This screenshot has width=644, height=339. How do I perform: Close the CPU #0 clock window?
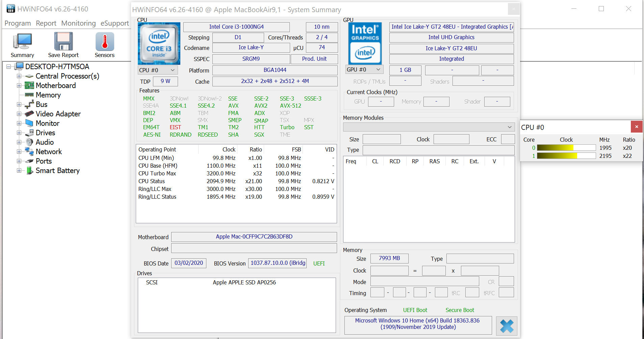[637, 127]
